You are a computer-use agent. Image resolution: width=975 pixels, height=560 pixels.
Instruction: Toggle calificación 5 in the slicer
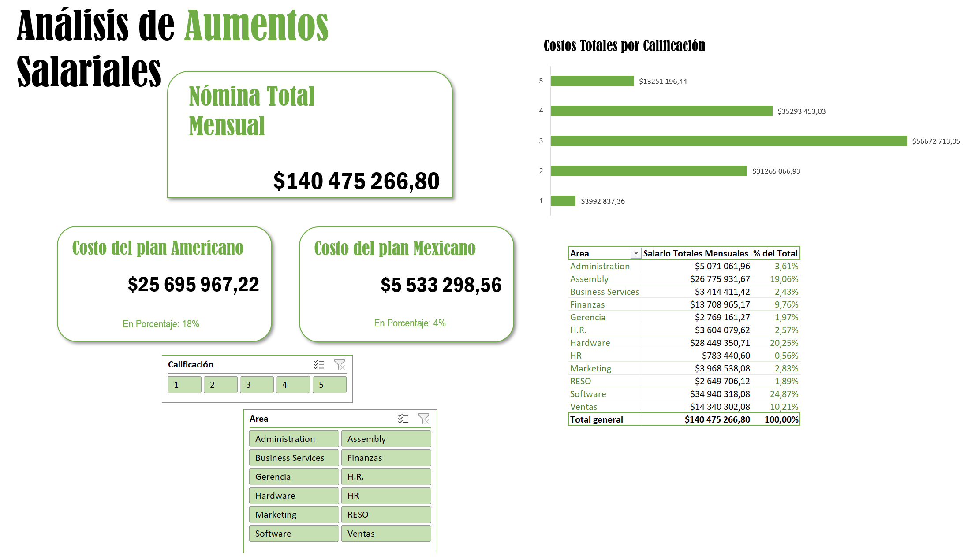tap(329, 384)
